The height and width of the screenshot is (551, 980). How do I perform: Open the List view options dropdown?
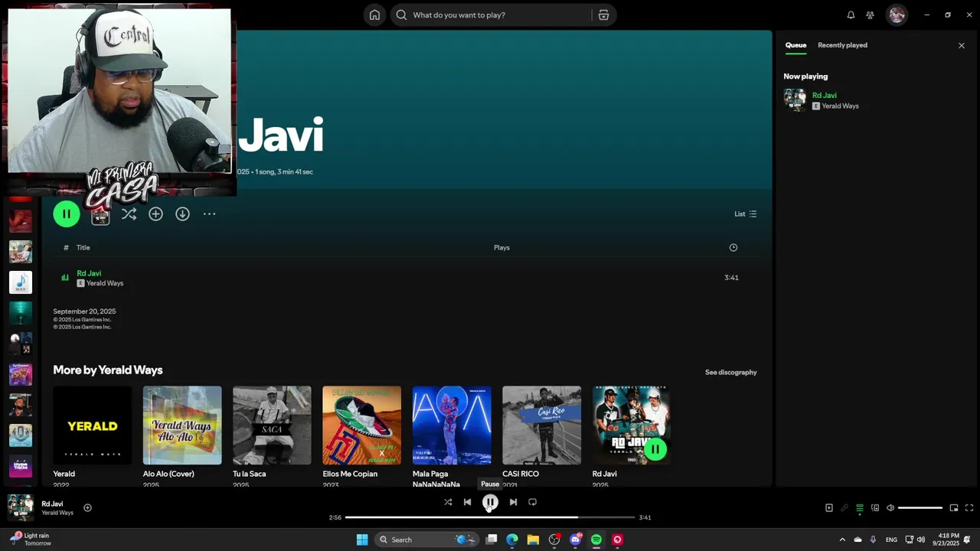[746, 214]
